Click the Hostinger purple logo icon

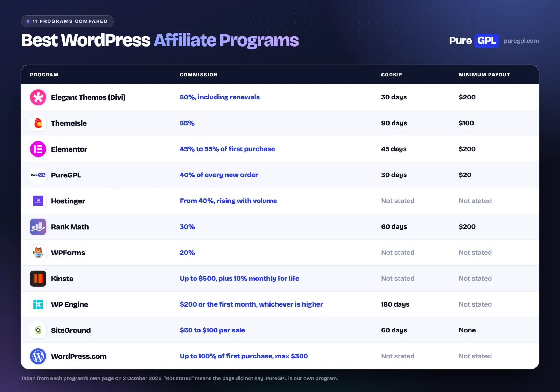[38, 201]
